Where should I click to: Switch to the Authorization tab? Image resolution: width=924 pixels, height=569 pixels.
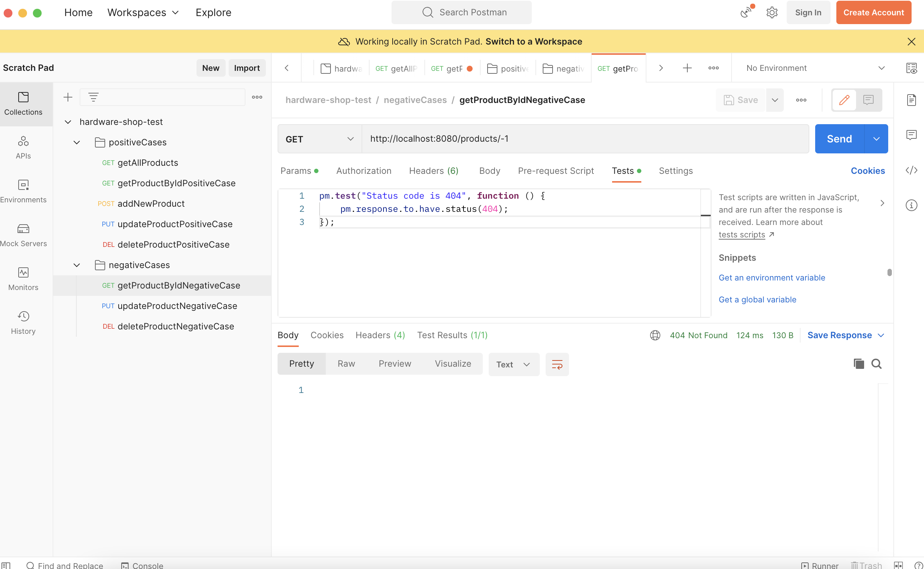click(363, 171)
